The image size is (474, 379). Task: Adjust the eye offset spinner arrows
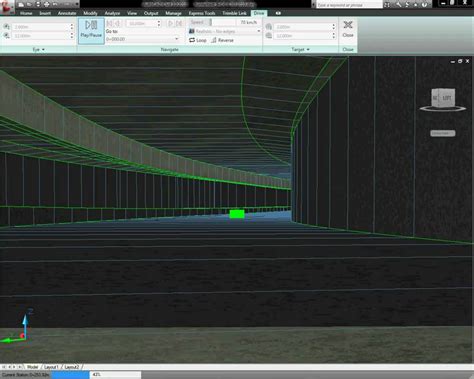coord(72,35)
